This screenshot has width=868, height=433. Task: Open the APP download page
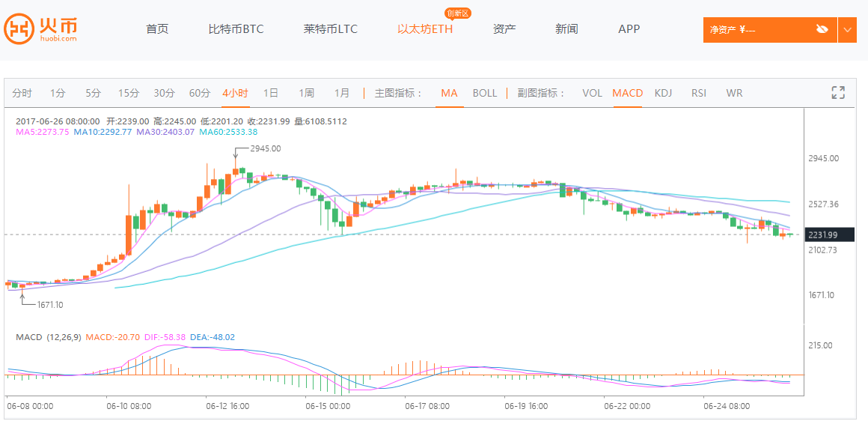pyautogui.click(x=629, y=29)
